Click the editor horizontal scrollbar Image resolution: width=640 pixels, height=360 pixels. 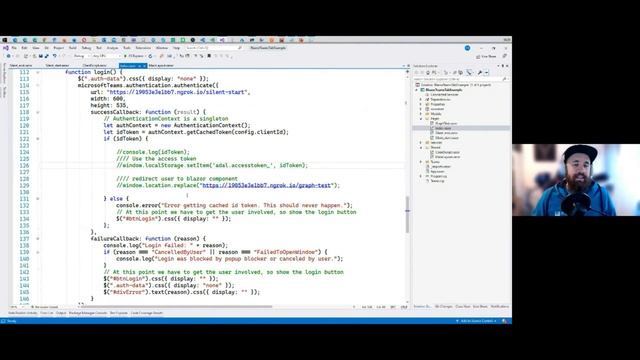[x=176, y=307]
